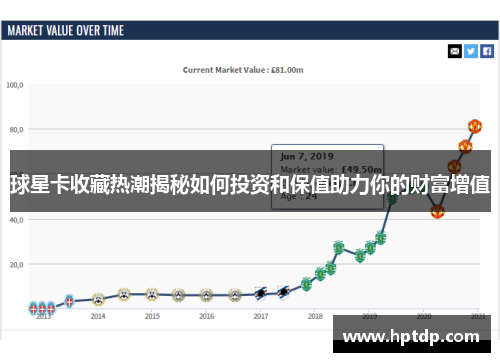500x362 pixels.
Task: Select the Udinese crest marker above 2016
Action: point(206,295)
